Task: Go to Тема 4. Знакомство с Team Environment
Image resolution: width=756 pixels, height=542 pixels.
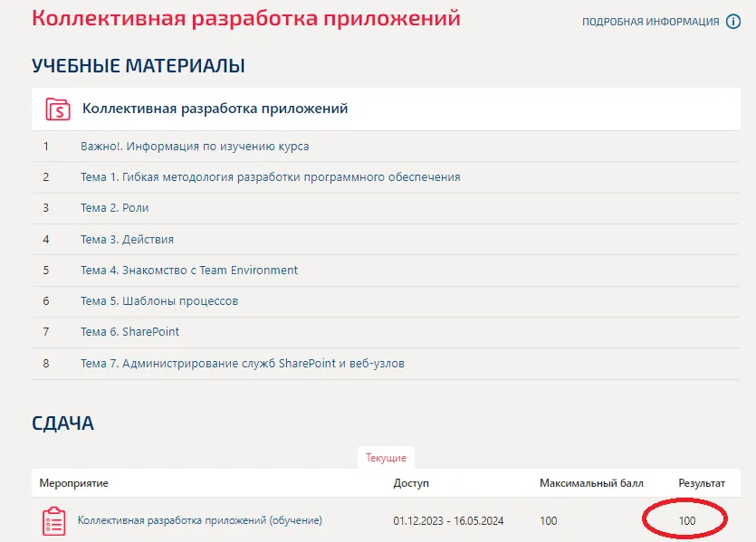Action: pyautogui.click(x=188, y=271)
